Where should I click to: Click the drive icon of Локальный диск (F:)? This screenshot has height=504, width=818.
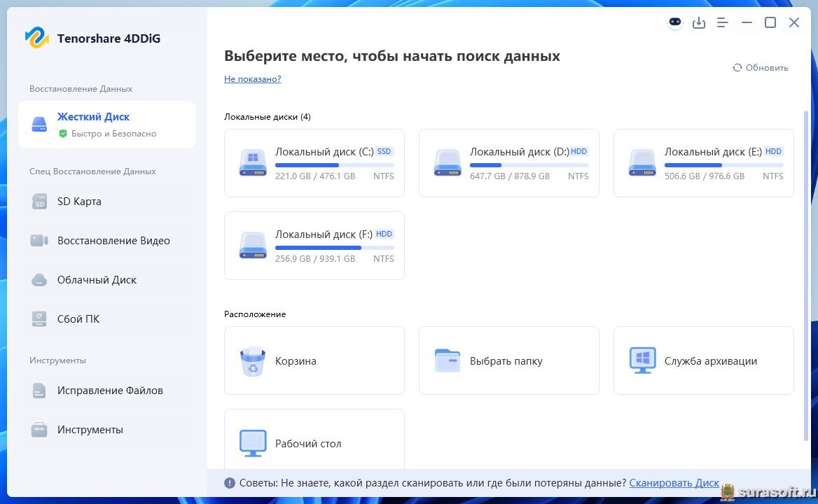(253, 246)
